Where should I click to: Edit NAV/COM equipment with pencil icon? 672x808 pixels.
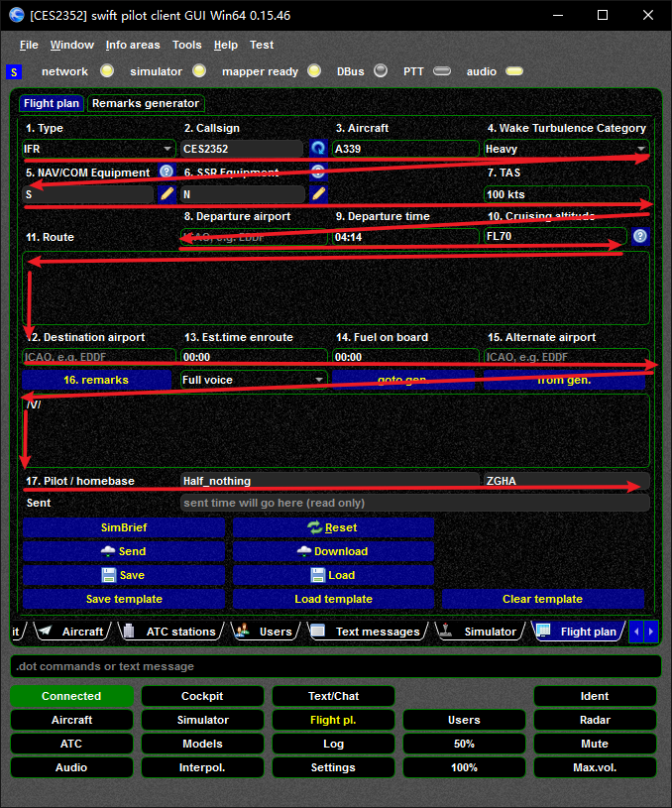(167, 194)
